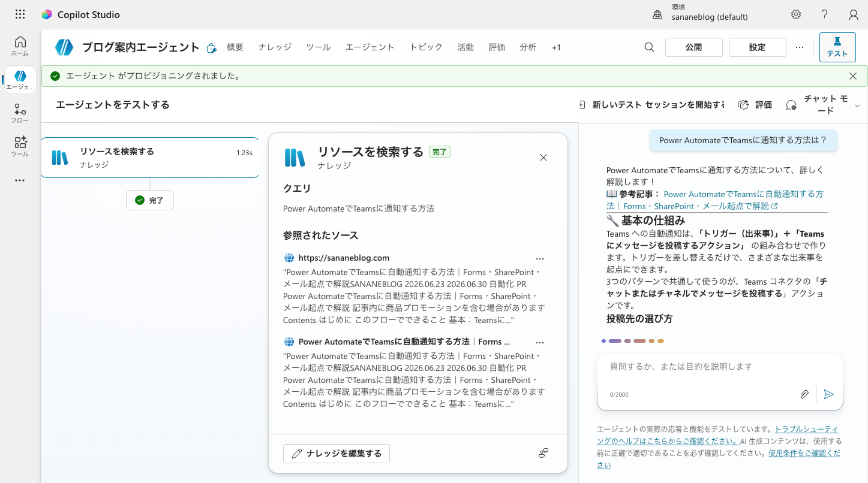
Task: Open ツール in the left sidebar
Action: tap(20, 147)
